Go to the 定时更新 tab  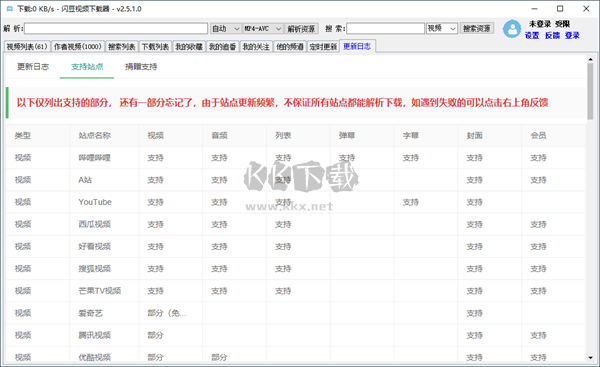pos(323,47)
